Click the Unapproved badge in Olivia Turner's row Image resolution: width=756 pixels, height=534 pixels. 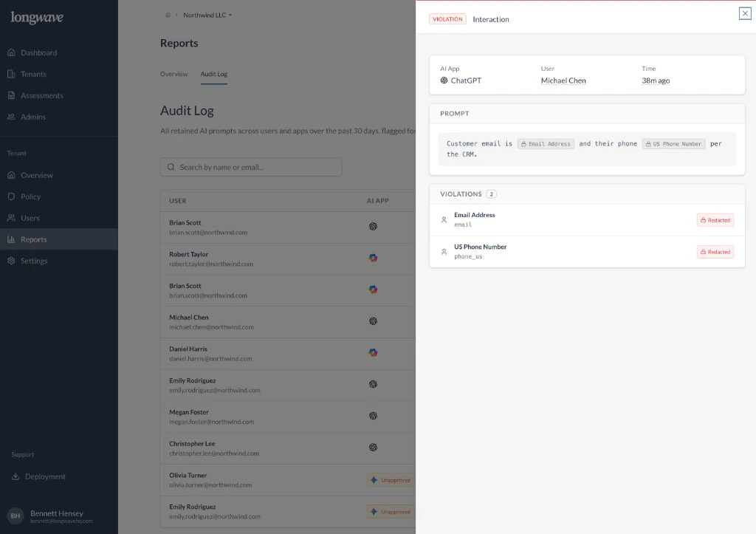coord(391,479)
